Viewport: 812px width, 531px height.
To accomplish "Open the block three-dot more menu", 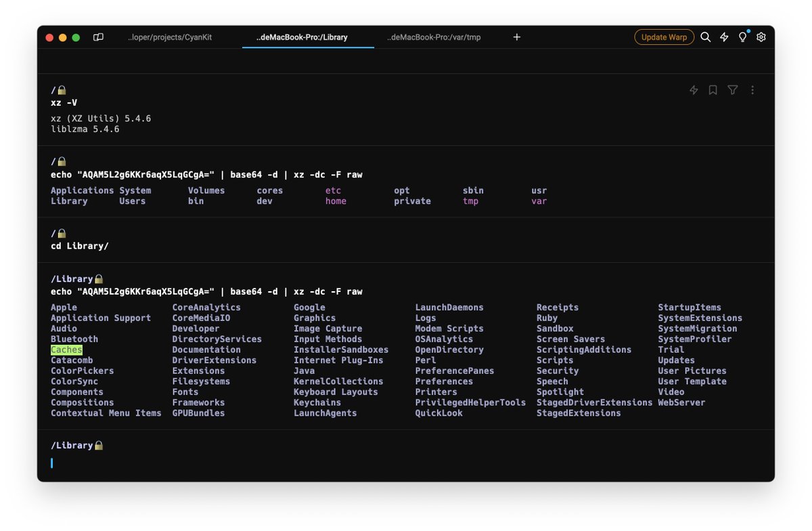I will pos(752,90).
